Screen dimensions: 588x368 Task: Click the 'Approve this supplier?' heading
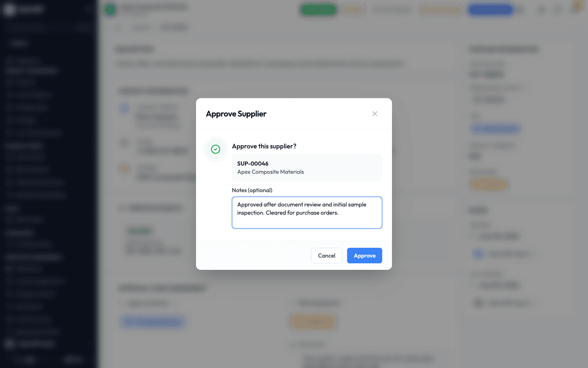pos(264,146)
